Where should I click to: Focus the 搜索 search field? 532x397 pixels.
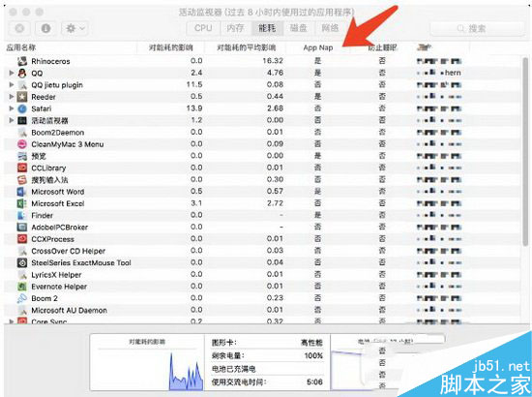477,28
